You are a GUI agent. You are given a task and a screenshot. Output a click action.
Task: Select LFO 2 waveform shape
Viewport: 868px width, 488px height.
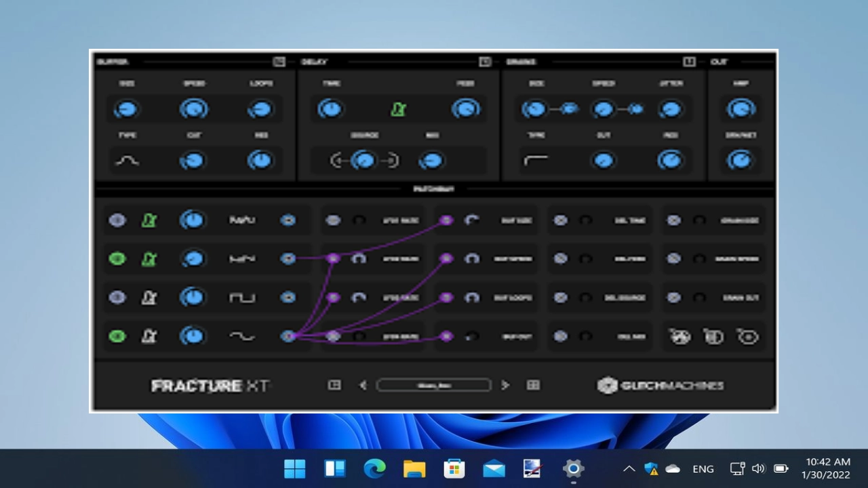tap(242, 259)
